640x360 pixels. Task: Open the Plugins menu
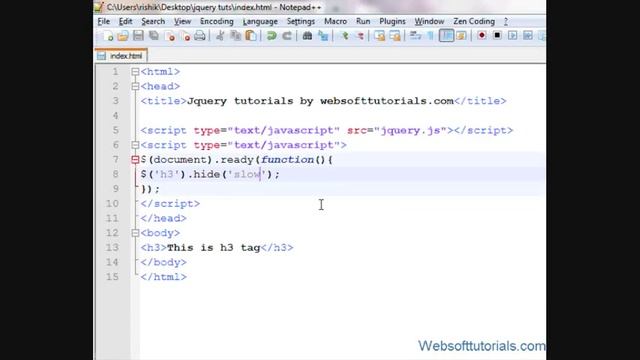coord(392,21)
